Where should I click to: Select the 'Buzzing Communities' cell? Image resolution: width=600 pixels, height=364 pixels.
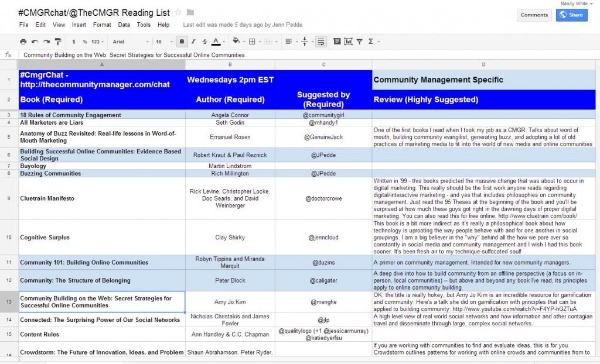102,174
